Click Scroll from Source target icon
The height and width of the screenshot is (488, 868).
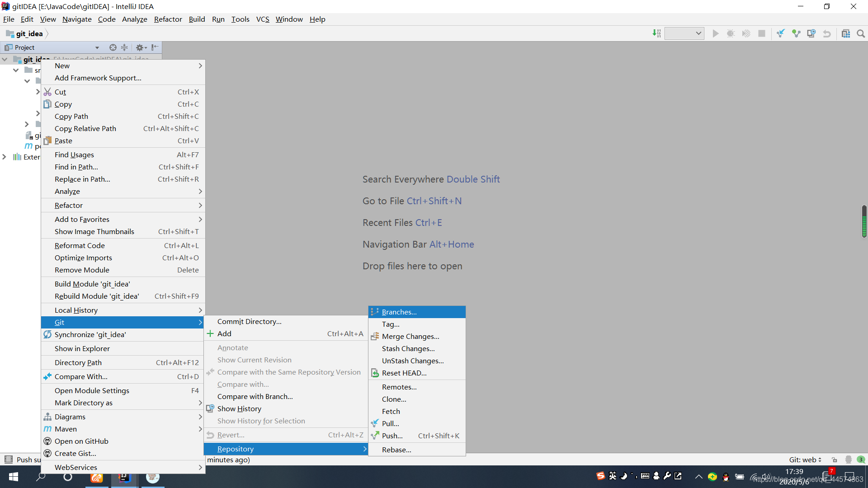(113, 47)
